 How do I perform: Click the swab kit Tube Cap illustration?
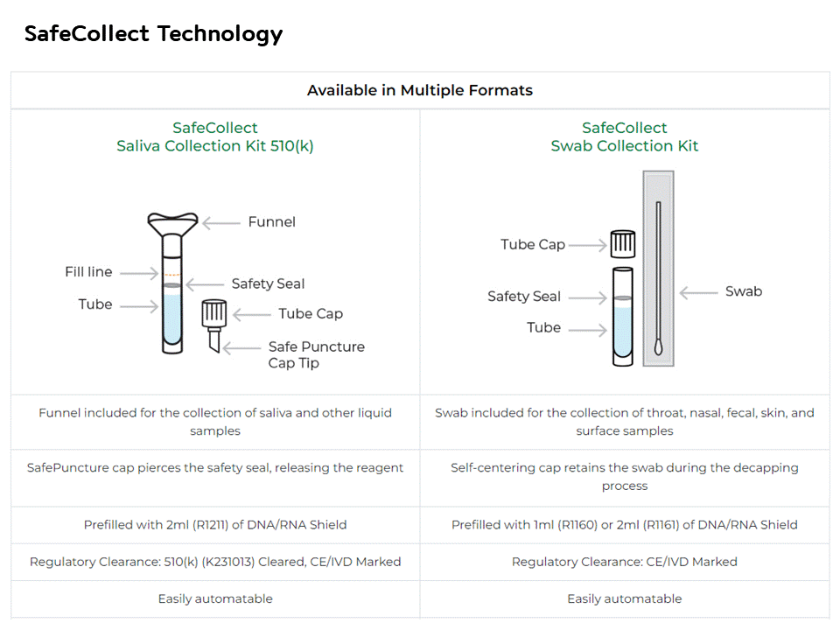click(x=623, y=244)
